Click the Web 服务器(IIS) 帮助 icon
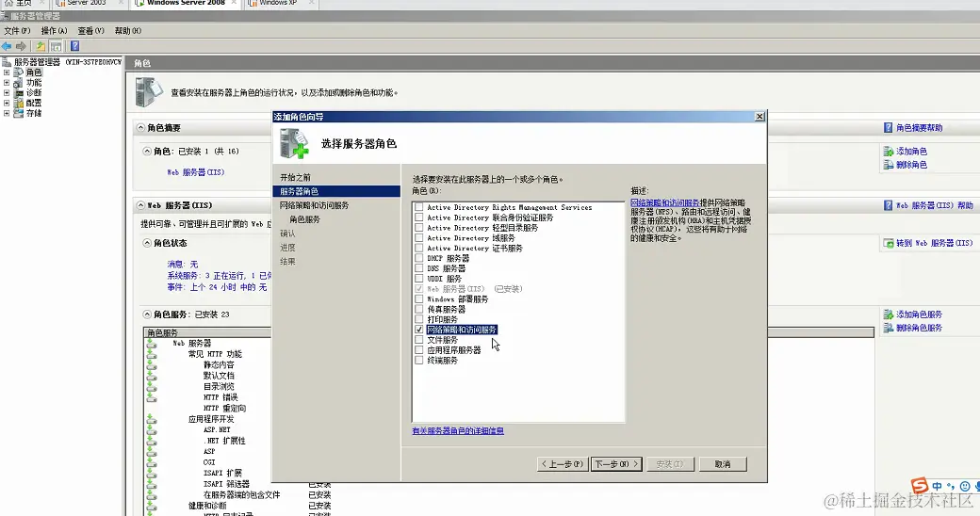The height and width of the screenshot is (516, 980). (888, 205)
